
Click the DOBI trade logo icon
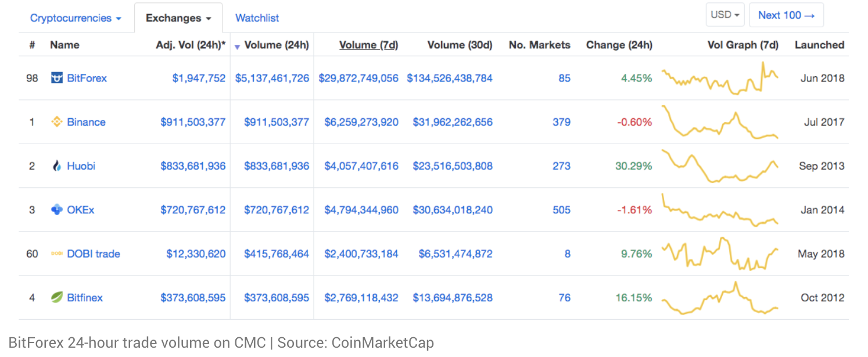click(57, 254)
